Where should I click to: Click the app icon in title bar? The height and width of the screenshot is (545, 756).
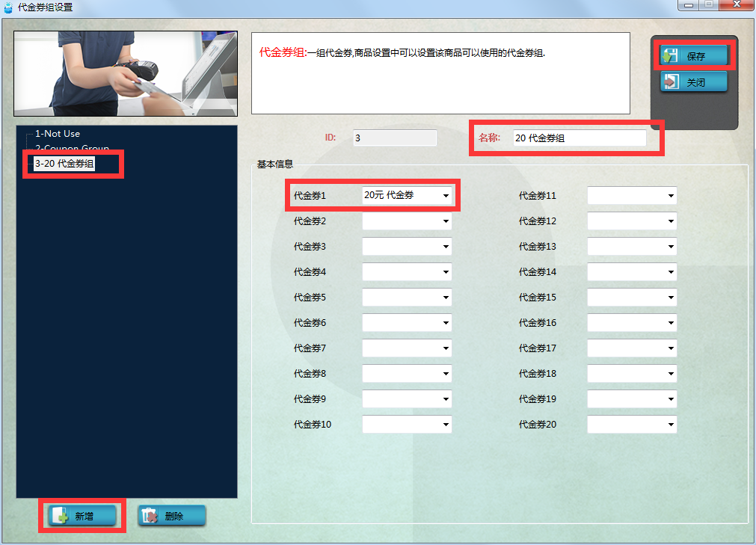8,7
